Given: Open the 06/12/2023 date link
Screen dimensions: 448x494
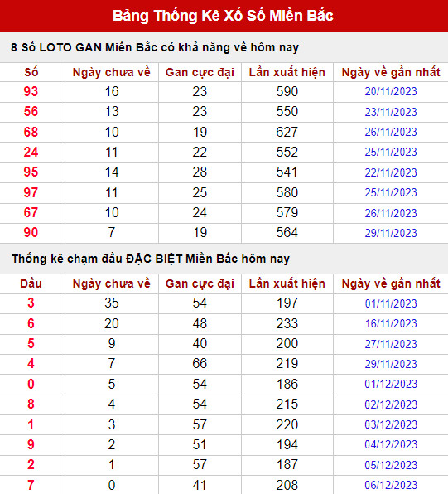Looking at the screenshot, I should [391, 485].
